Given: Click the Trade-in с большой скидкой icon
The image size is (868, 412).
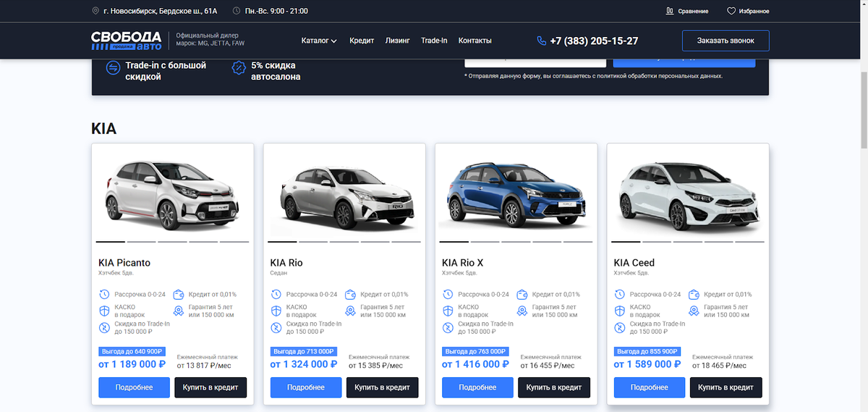Looking at the screenshot, I should (112, 68).
